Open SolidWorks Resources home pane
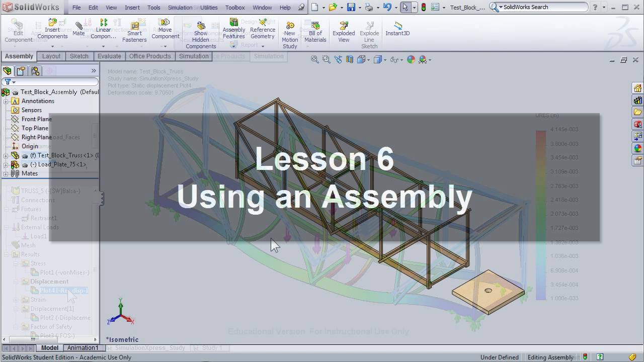The image size is (644, 362). coord(637,88)
